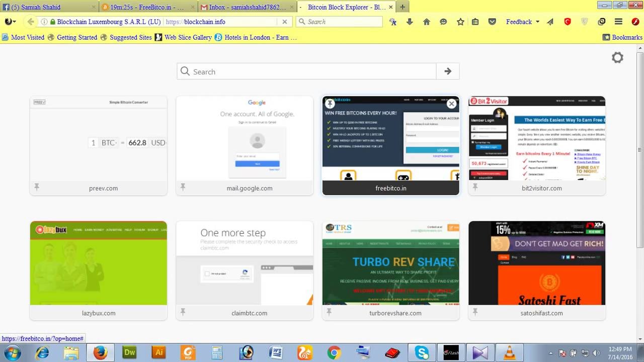The image size is (644, 362).
Task: Open the Most Visited bookmarks folder
Action: coord(23,37)
